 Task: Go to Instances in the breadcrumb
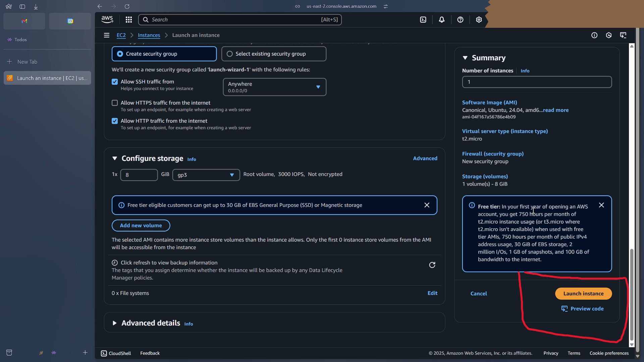point(149,35)
